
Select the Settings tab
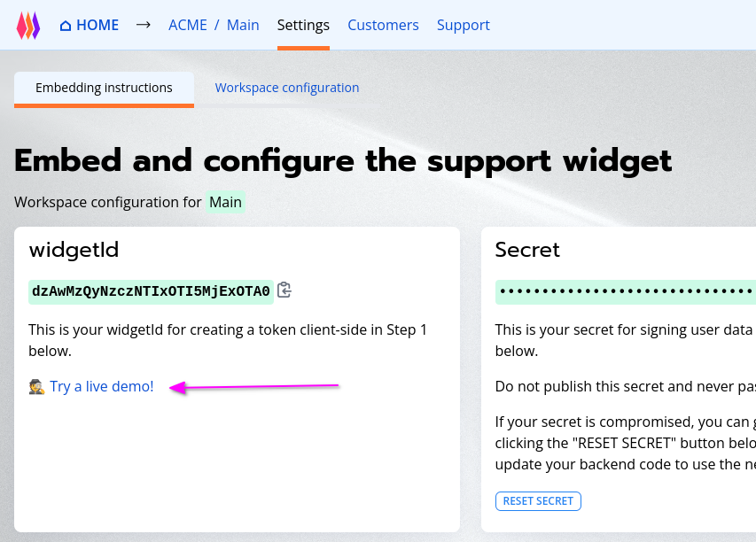point(303,25)
